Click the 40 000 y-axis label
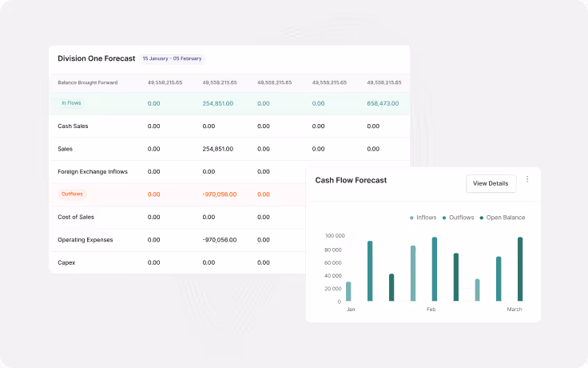Viewport: 588px width, 368px height. pos(333,276)
